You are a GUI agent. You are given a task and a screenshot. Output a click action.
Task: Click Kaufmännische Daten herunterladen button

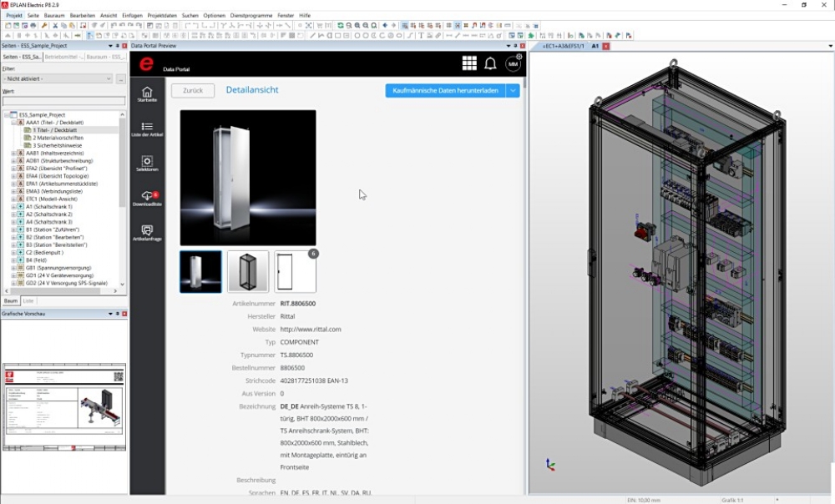click(x=445, y=90)
